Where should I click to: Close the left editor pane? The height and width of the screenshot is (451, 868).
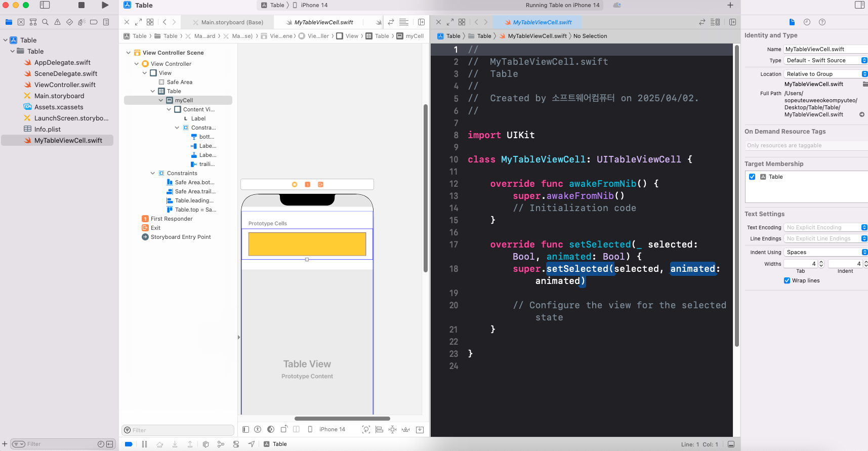coord(127,22)
